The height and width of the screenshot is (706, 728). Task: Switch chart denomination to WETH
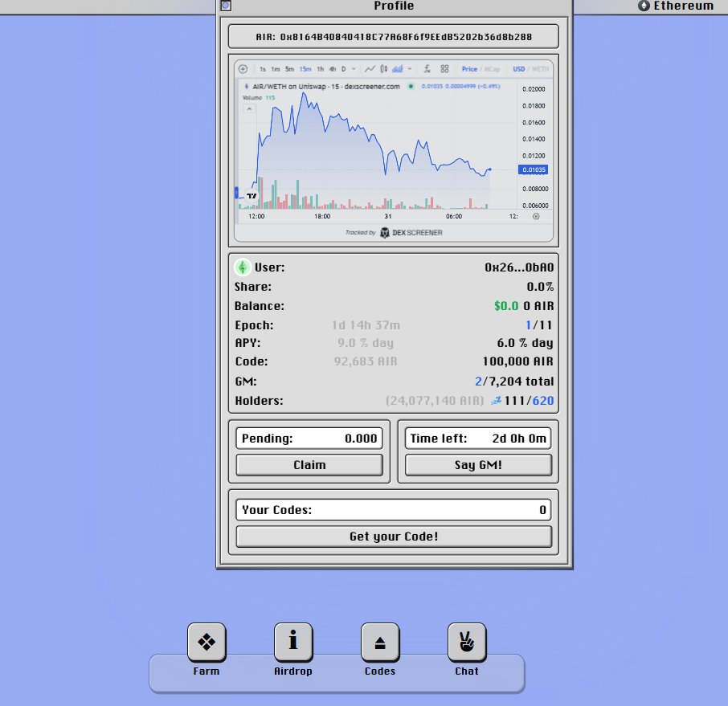tap(540, 69)
